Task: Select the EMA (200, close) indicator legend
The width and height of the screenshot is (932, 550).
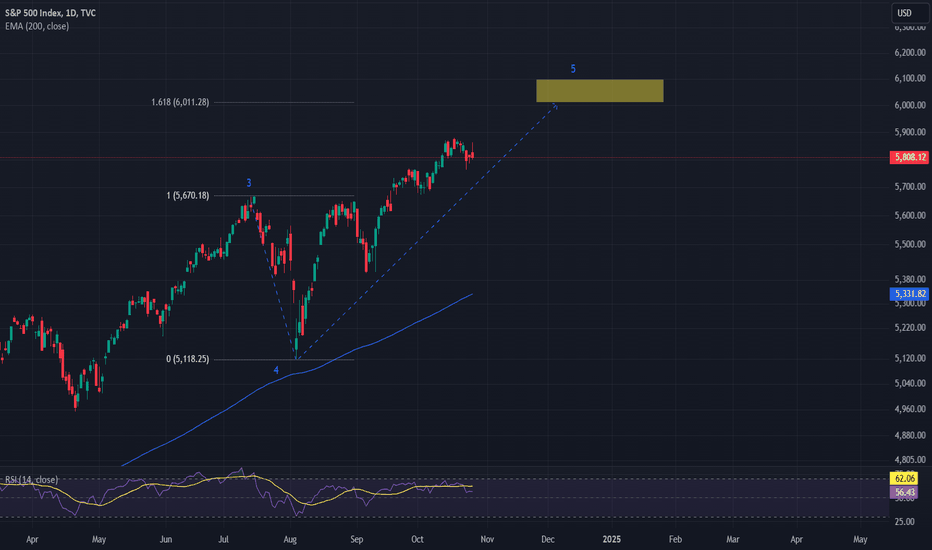Action: [x=37, y=26]
